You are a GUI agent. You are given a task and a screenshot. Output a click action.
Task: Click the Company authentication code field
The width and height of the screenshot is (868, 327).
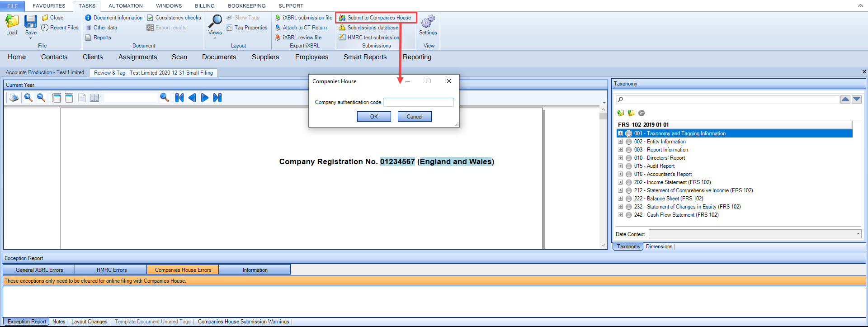[x=419, y=102]
